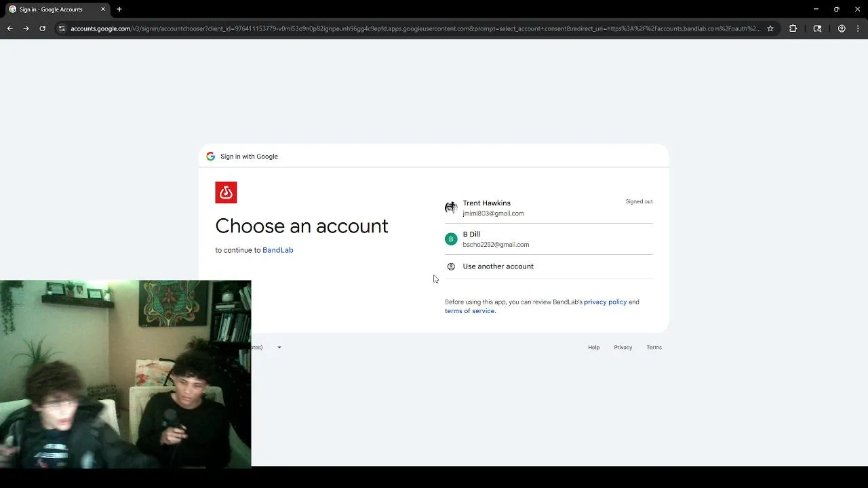868x488 pixels.
Task: Click the browser back arrow
Action: [9, 28]
